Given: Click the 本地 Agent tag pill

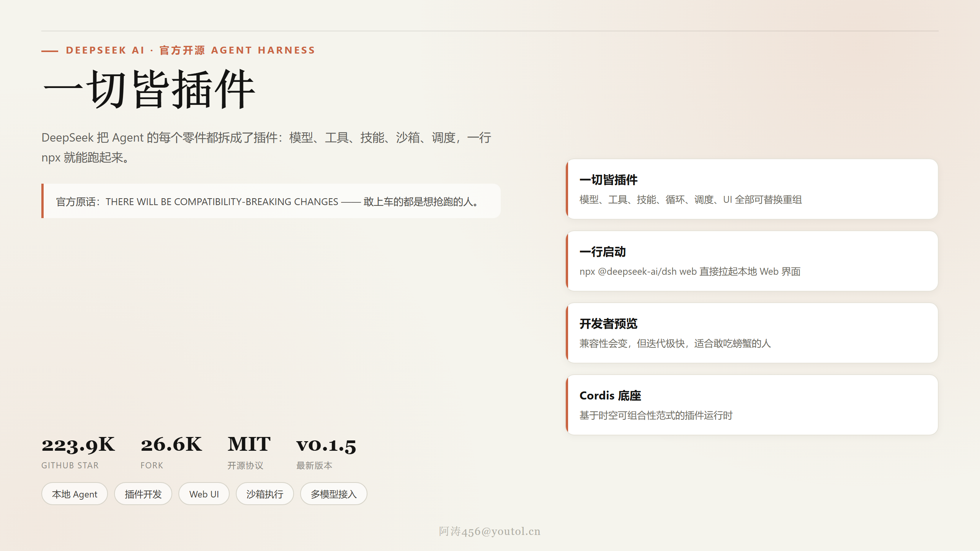Looking at the screenshot, I should point(75,494).
